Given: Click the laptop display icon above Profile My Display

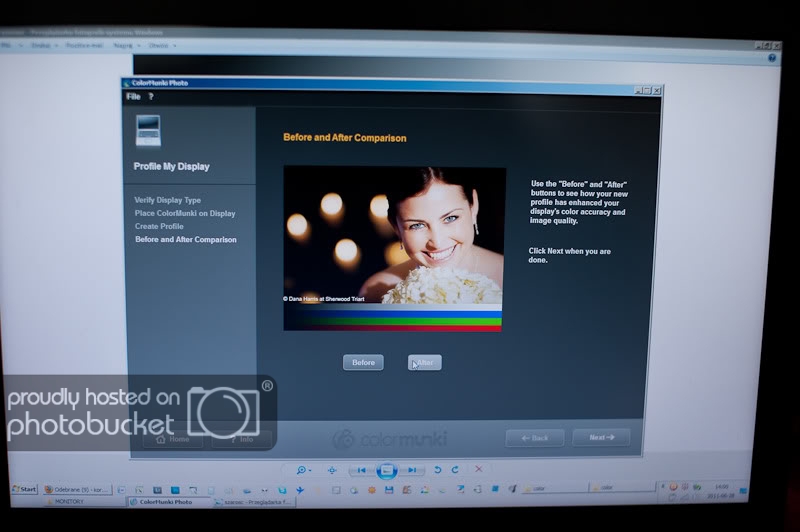Looking at the screenshot, I should click(x=148, y=131).
